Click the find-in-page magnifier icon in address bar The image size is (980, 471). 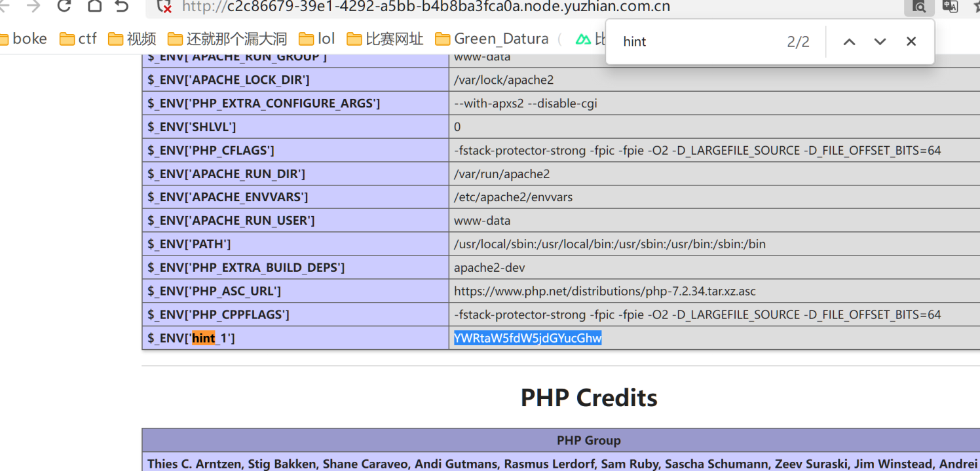[919, 7]
